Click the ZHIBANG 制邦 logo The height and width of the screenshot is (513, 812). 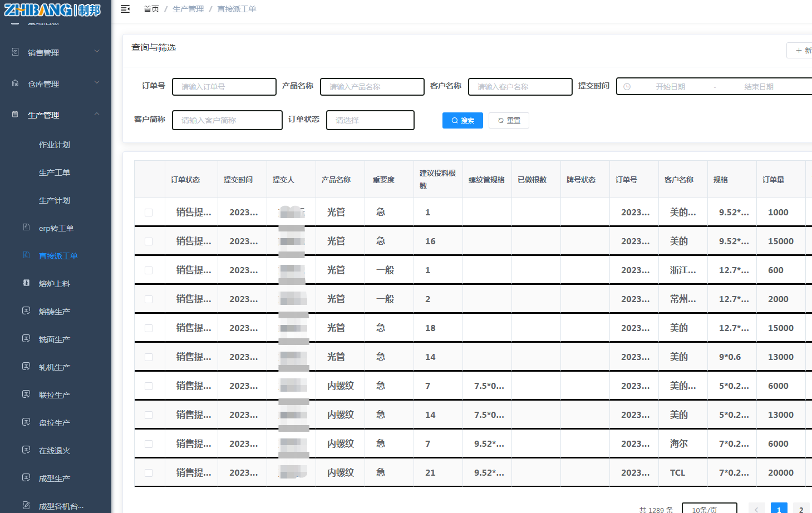click(52, 10)
